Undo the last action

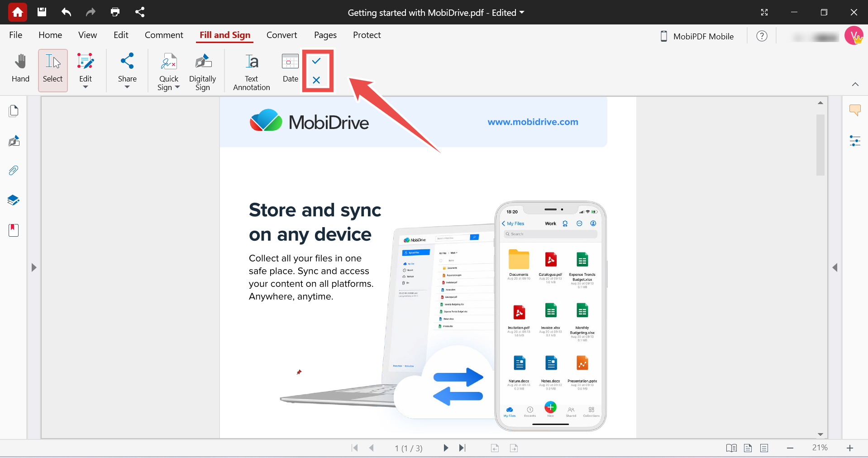pyautogui.click(x=66, y=12)
